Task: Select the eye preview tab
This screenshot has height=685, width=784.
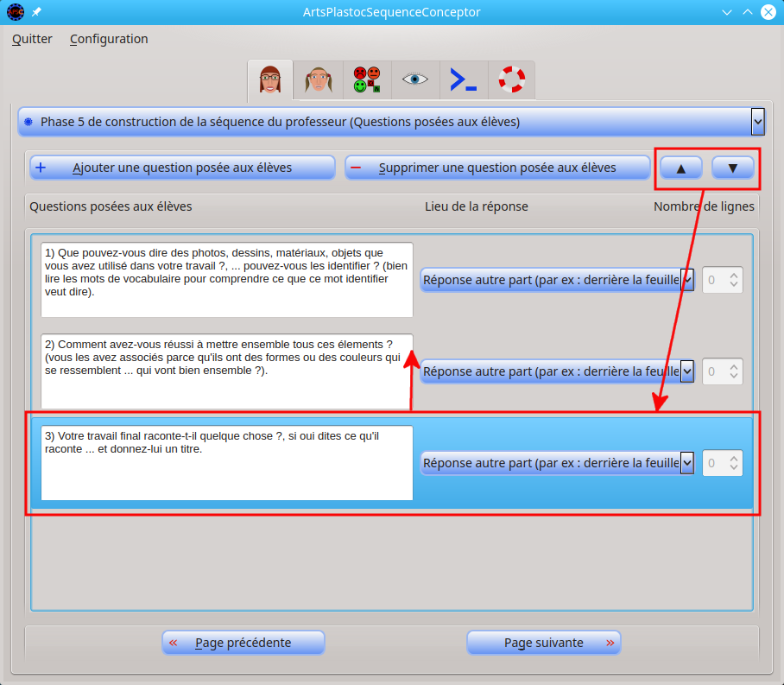Action: (x=415, y=80)
